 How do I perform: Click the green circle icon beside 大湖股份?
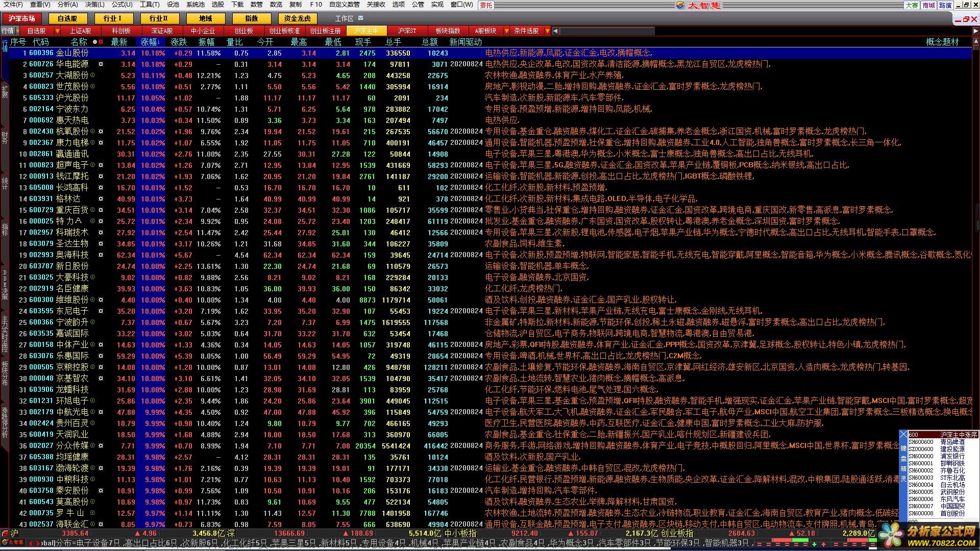(x=93, y=75)
